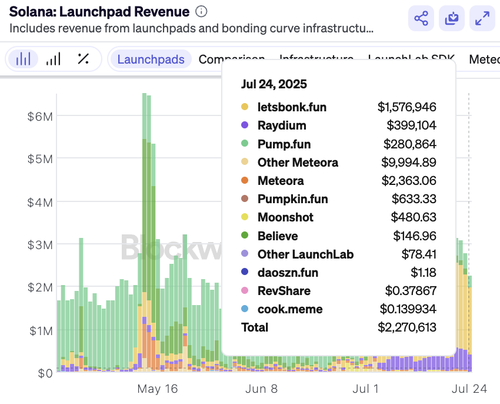Click the tooltip date Jul 24, 2025
Image resolution: width=500 pixels, height=404 pixels.
point(274,84)
